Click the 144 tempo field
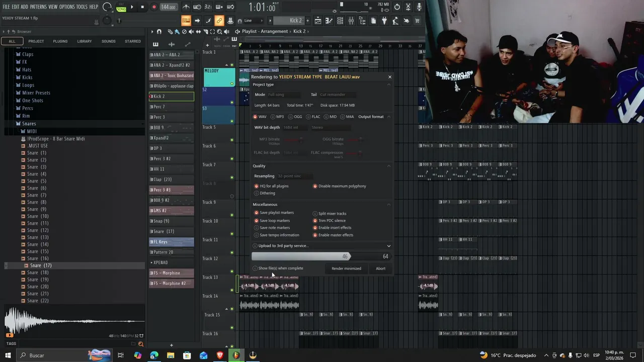This screenshot has height=362, width=644. tap(168, 7)
